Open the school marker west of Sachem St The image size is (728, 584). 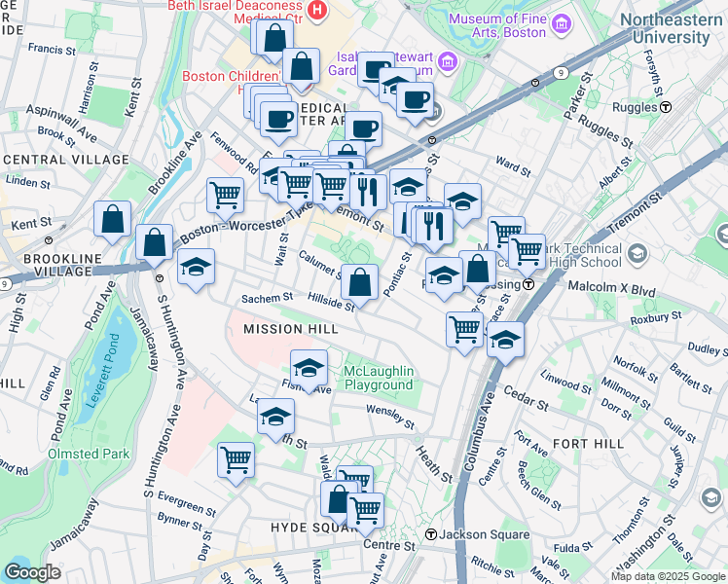tap(196, 269)
